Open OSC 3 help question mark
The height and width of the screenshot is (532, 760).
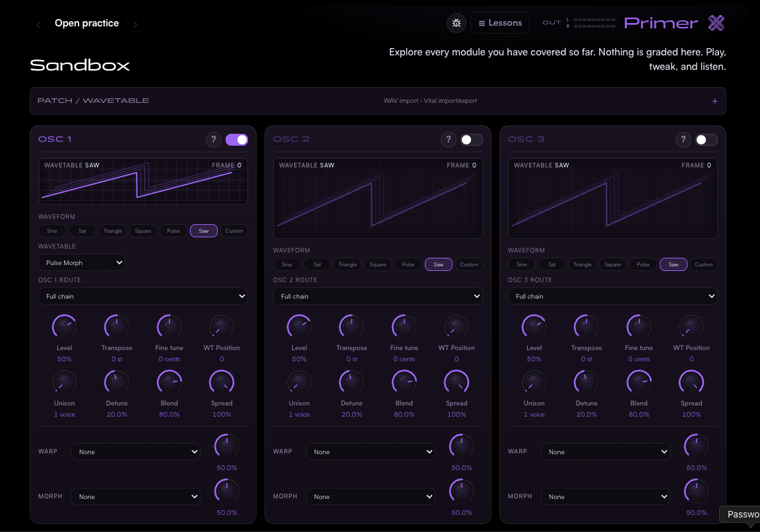click(x=683, y=140)
